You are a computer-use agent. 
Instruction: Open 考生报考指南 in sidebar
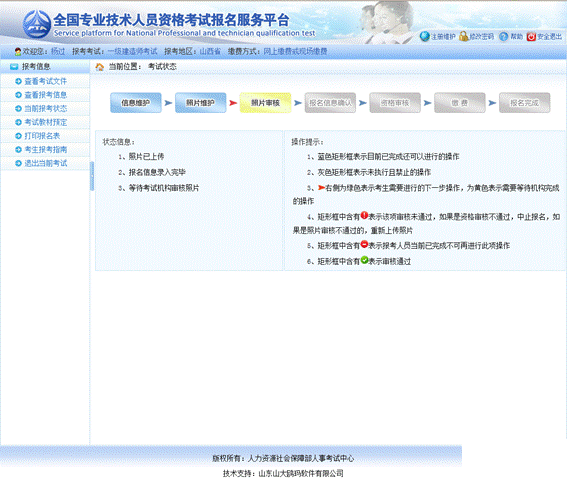(x=46, y=150)
